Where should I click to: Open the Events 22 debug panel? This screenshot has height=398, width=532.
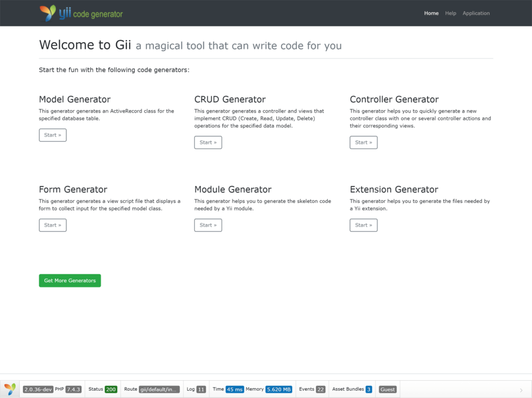pyautogui.click(x=312, y=389)
